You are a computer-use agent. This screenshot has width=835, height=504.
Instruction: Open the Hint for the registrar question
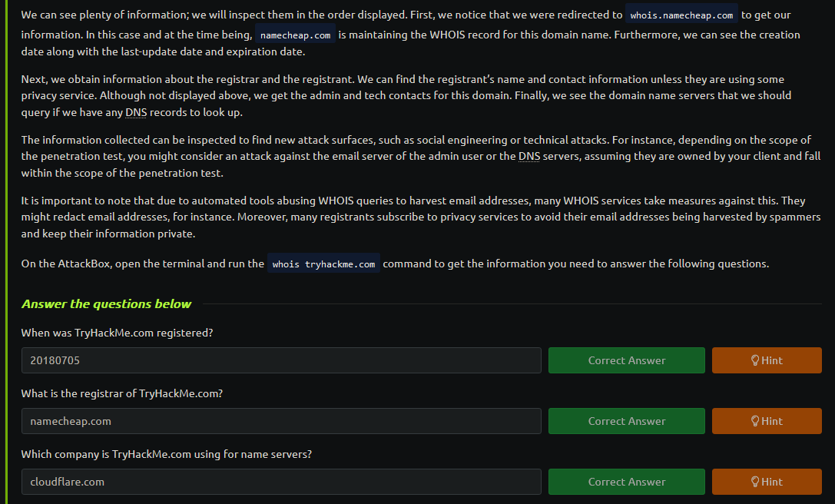point(767,422)
